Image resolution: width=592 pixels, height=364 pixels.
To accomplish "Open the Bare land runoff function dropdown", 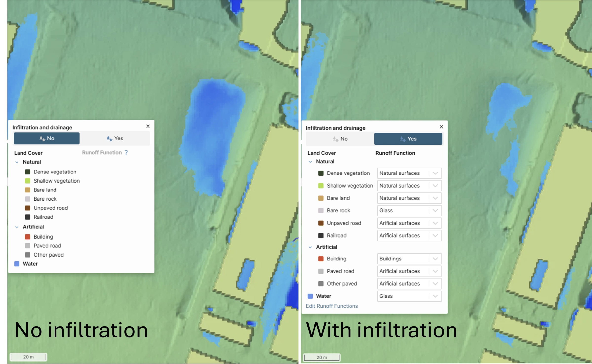I will [x=409, y=198].
